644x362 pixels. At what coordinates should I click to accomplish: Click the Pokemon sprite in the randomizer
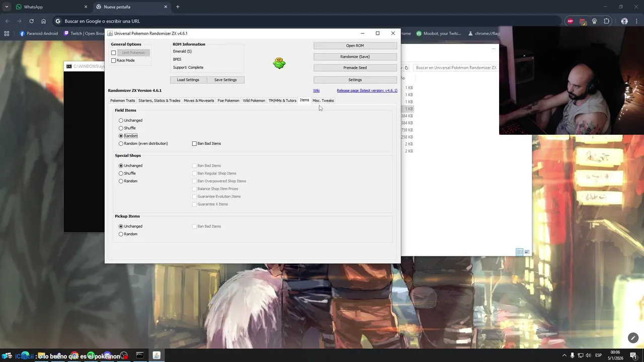(x=279, y=63)
